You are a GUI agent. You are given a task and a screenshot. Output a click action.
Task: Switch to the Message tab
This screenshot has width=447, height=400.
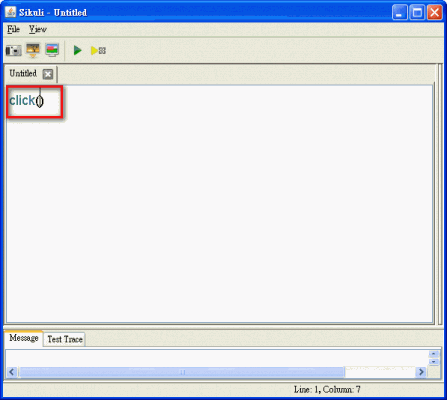(x=24, y=338)
